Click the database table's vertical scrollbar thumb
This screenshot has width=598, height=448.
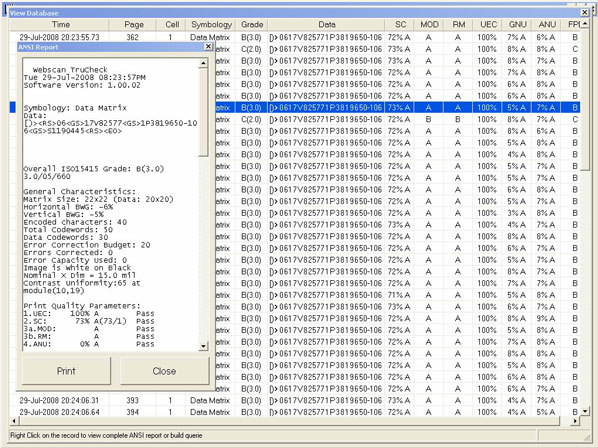585,100
